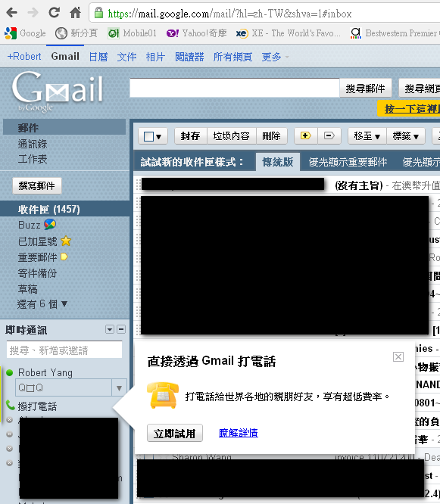Open the 移至 dropdown
Image resolution: width=440 pixels, height=504 pixels.
(367, 136)
